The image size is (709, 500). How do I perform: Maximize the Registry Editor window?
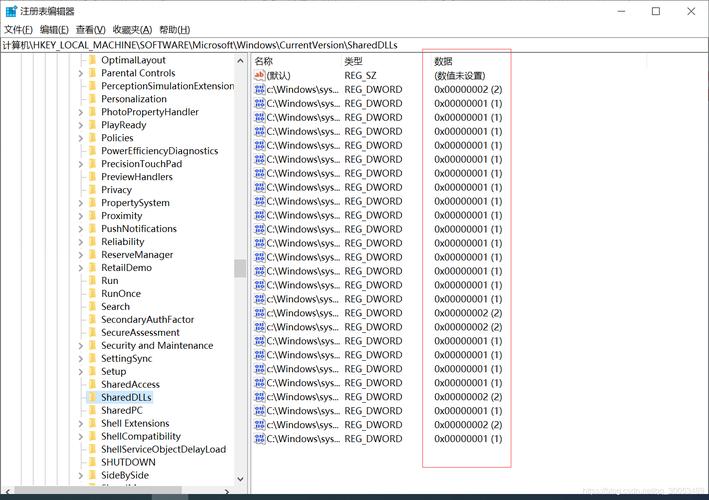pos(656,11)
